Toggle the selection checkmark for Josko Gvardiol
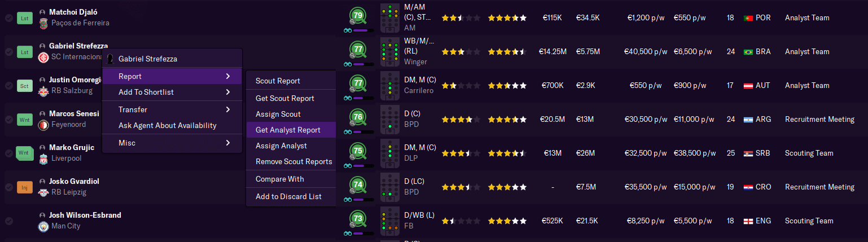This screenshot has height=242, width=868. pyautogui.click(x=9, y=187)
